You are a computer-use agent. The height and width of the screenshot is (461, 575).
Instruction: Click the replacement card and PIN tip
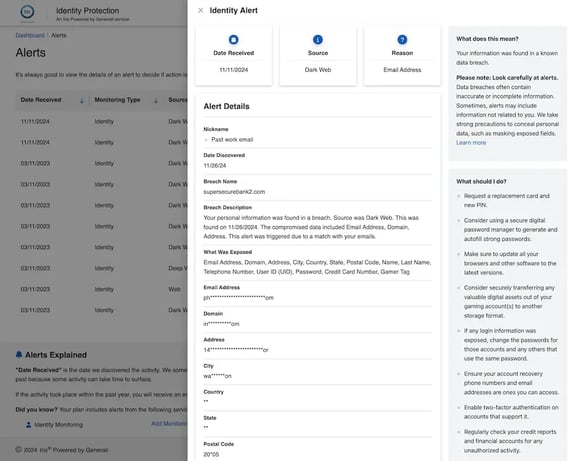pyautogui.click(x=506, y=200)
